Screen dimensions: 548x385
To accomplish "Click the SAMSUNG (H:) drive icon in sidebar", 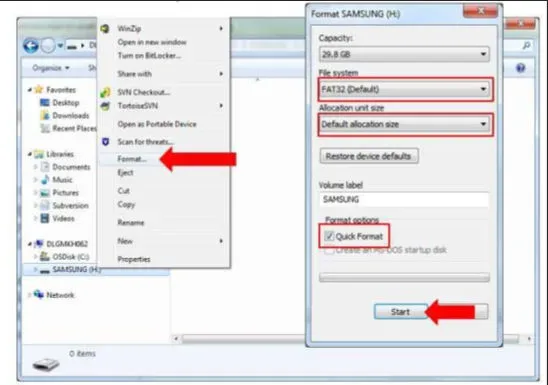I will 44,270.
